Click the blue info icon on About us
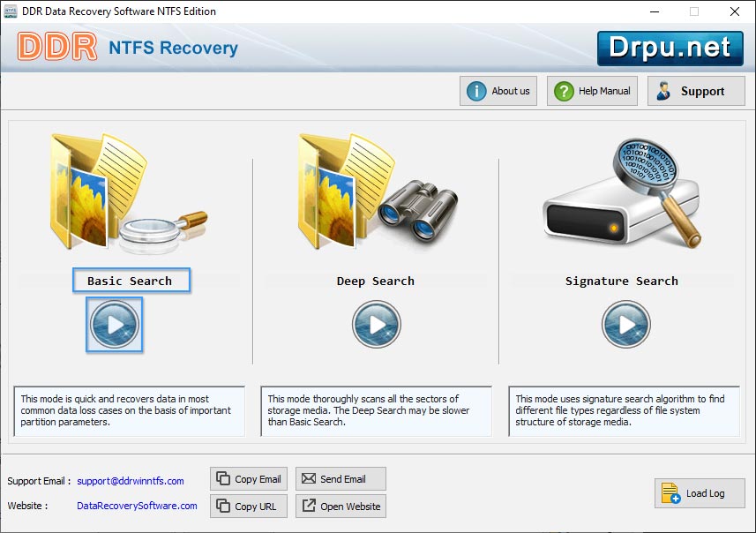 (476, 91)
